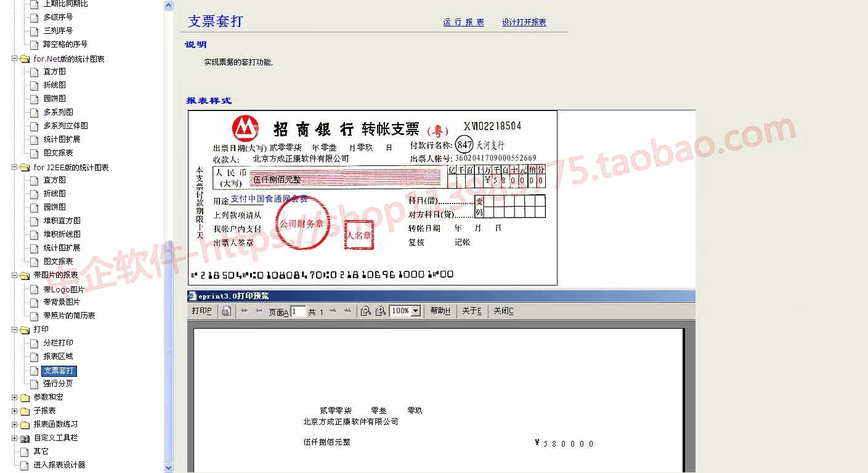Expand the 自定义工具栏 tree node
Viewport: 868px width, 473px height.
[x=15, y=438]
